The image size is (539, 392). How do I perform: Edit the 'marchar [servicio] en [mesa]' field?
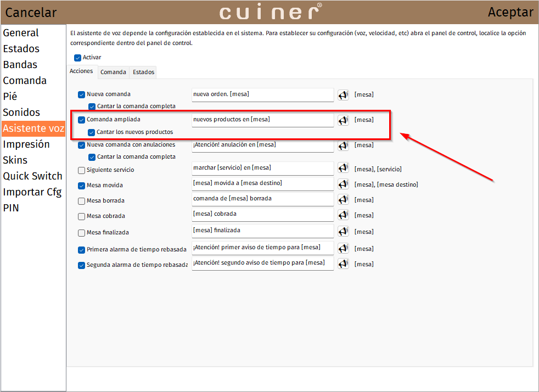point(262,169)
